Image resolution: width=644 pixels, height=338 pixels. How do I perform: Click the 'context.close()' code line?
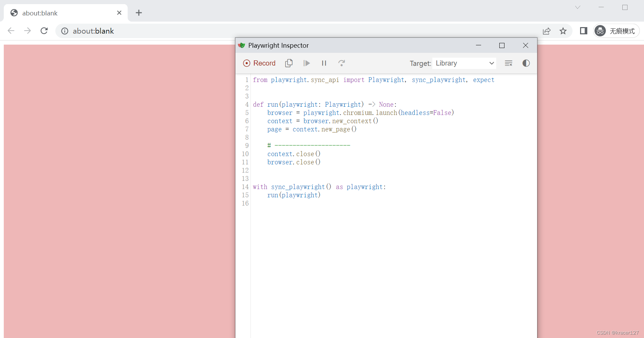294,154
